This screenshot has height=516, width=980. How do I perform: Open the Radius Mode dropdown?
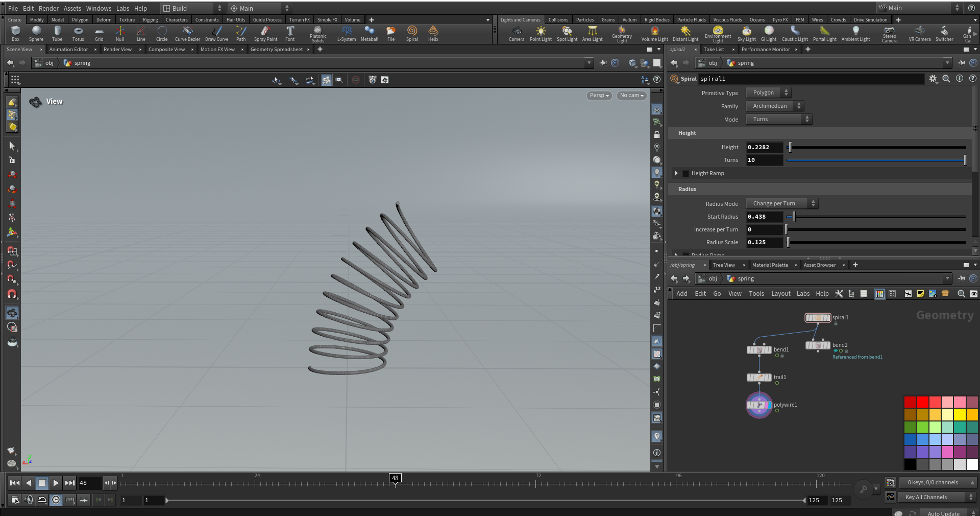[781, 203]
